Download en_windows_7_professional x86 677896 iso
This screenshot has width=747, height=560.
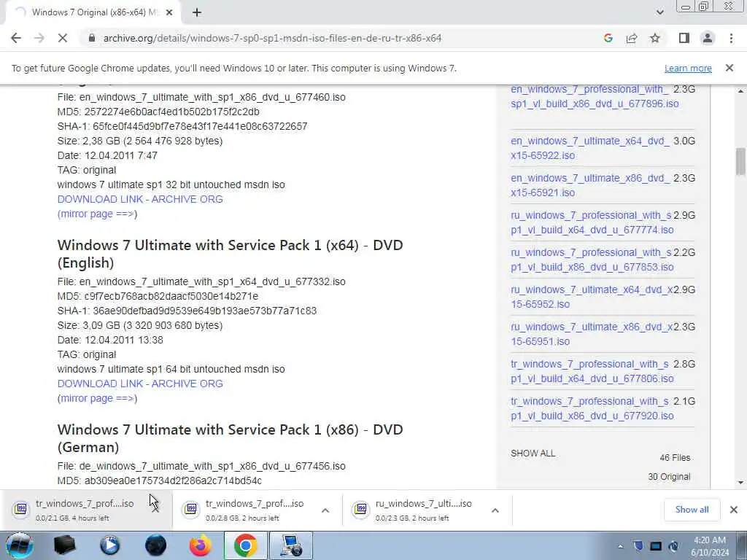(595, 96)
